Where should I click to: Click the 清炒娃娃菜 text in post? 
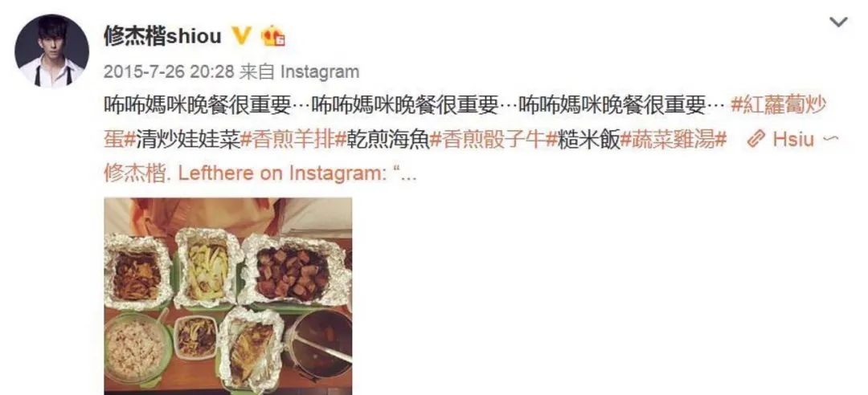(188, 140)
